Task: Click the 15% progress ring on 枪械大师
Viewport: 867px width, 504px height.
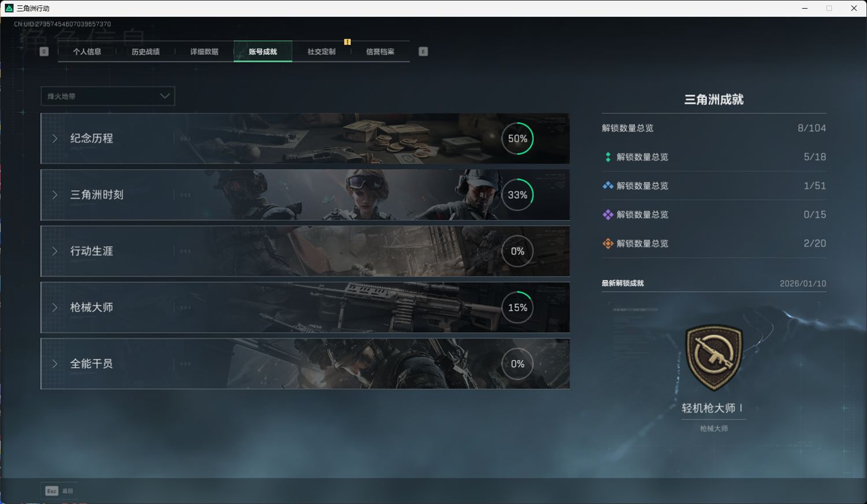Action: click(517, 307)
